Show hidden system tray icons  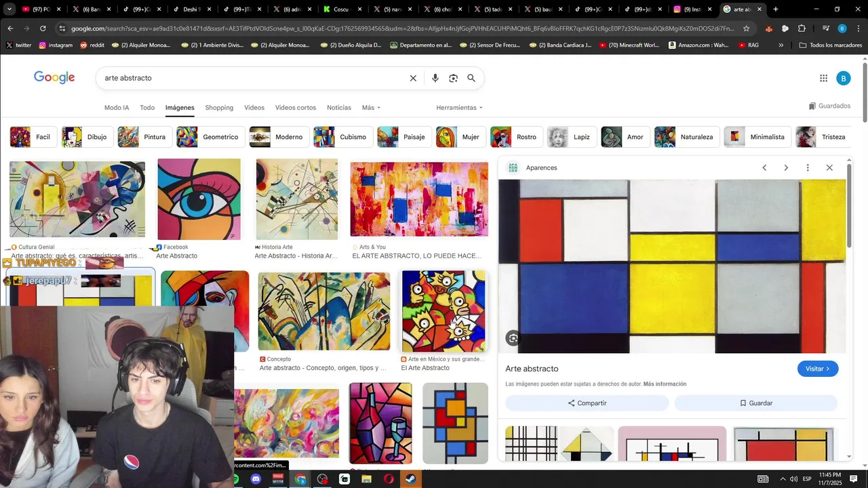click(x=783, y=479)
